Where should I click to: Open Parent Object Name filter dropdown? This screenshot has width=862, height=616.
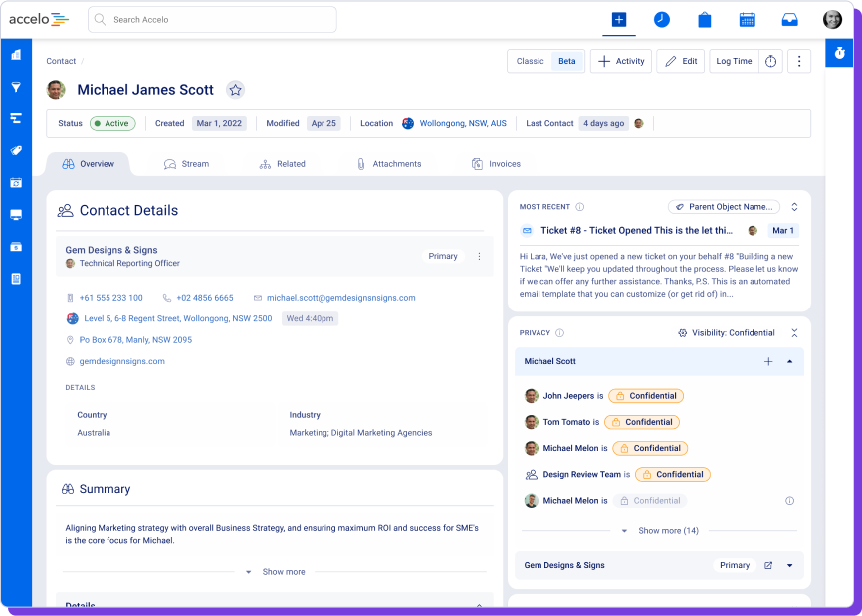724,207
